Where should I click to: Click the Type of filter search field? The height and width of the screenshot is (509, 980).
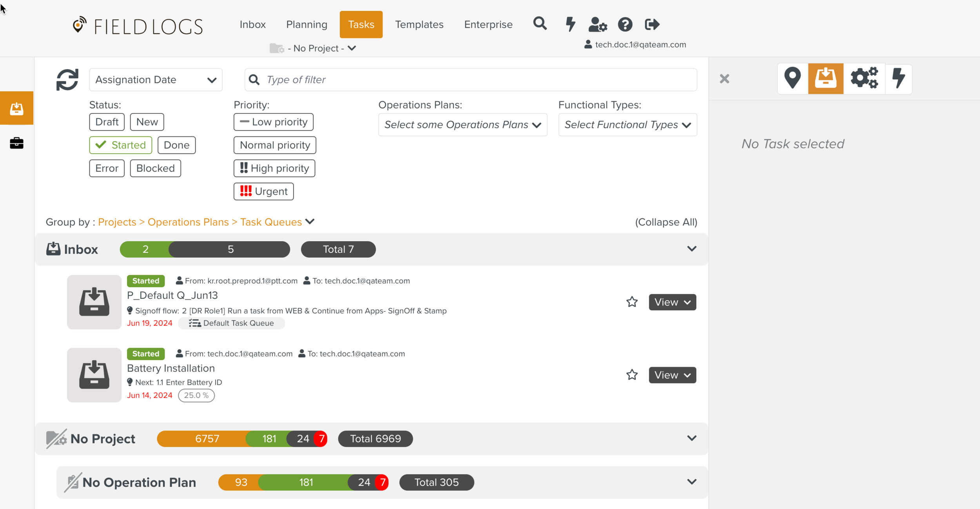pos(470,80)
